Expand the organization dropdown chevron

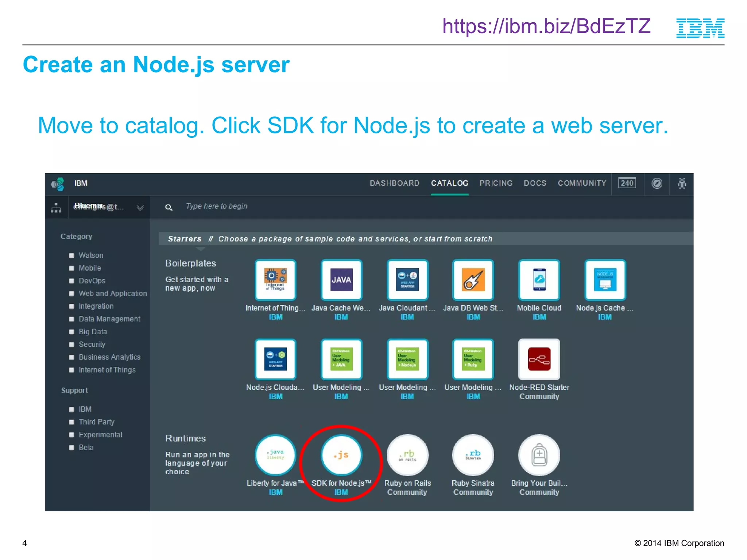pyautogui.click(x=140, y=208)
